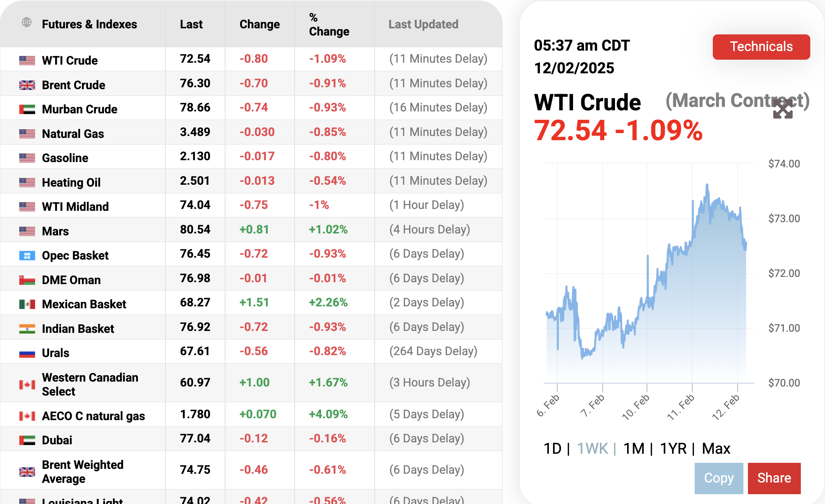Open the Technicals view
Screen dimensions: 825x504
pyautogui.click(x=761, y=47)
